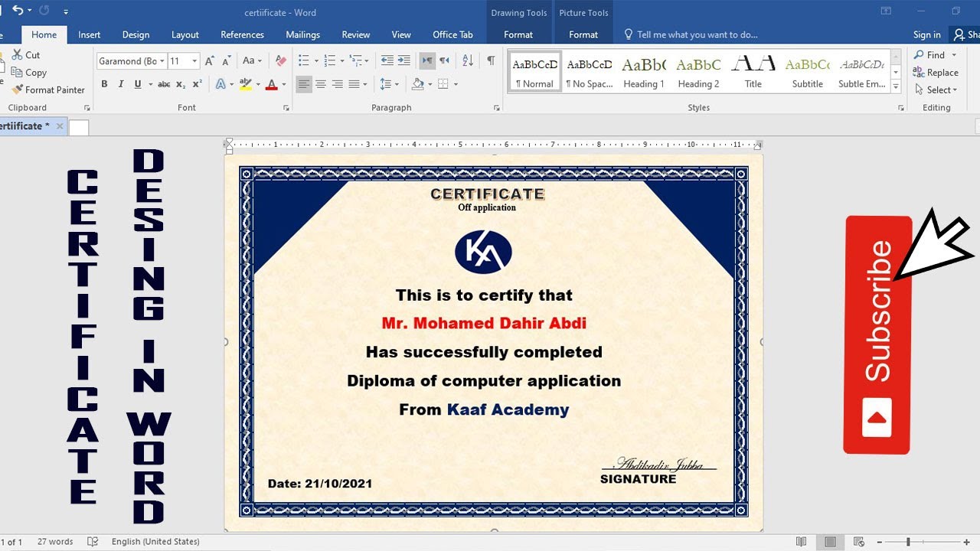Screen dimensions: 980x551
Task: Click Sign in link
Action: tap(926, 34)
